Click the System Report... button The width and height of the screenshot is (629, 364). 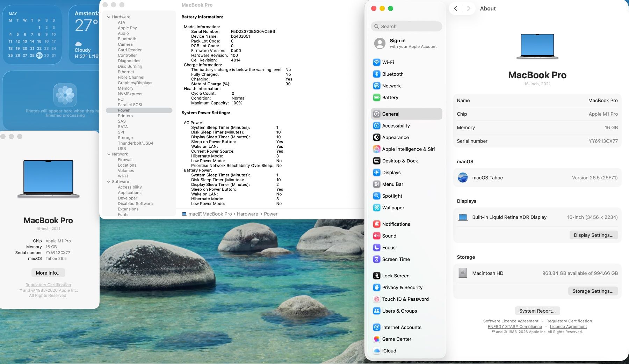[537, 311]
